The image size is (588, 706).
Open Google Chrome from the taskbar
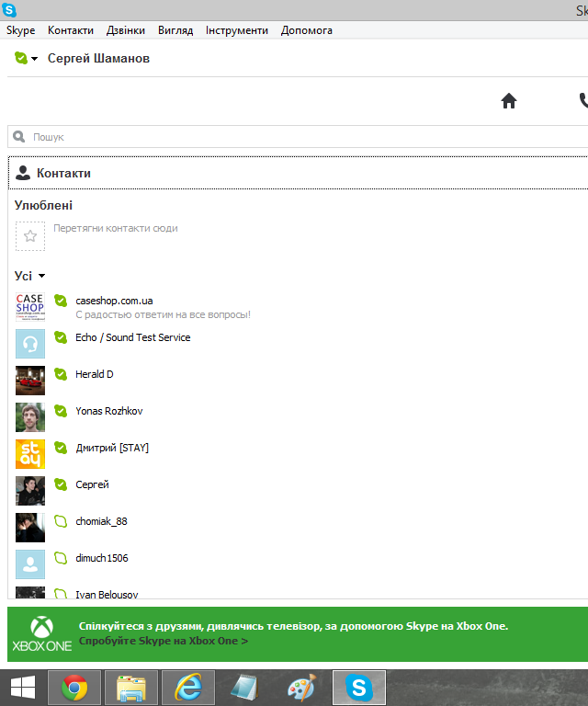tap(75, 688)
